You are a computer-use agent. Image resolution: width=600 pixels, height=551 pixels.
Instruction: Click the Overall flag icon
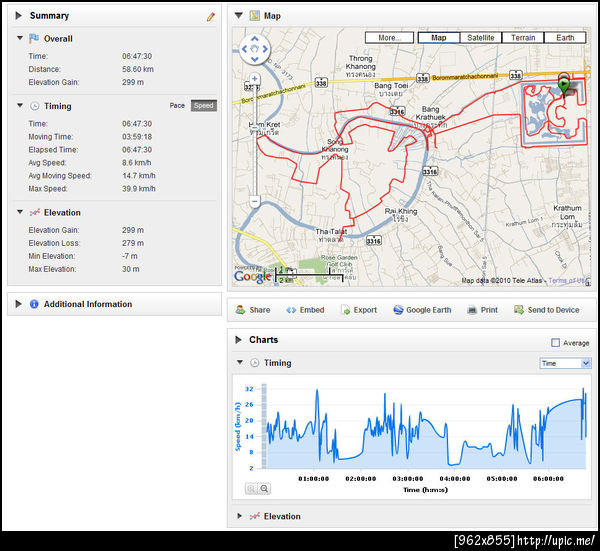[x=34, y=38]
